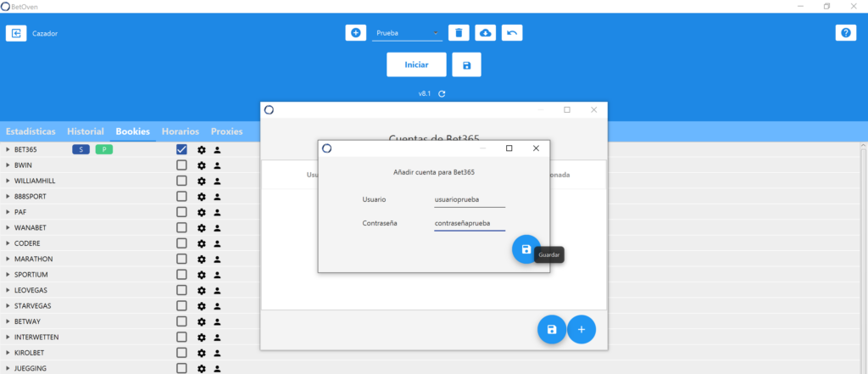Screen dimensions: 868x374
Task: Open LEOVEGAS accounts person icon
Action: [x=218, y=290]
